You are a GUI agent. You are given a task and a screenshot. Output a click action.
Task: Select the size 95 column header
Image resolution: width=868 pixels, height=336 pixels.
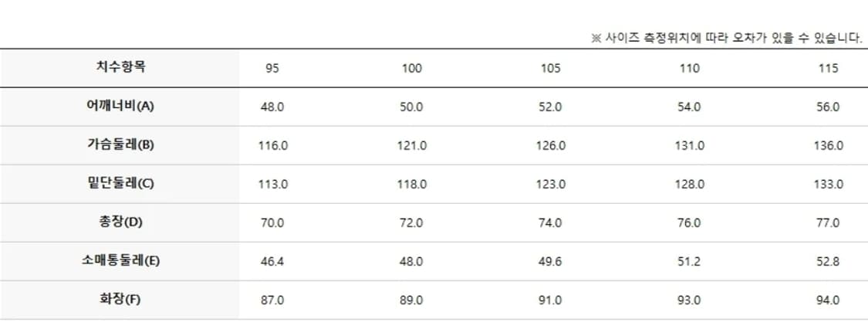point(272,68)
